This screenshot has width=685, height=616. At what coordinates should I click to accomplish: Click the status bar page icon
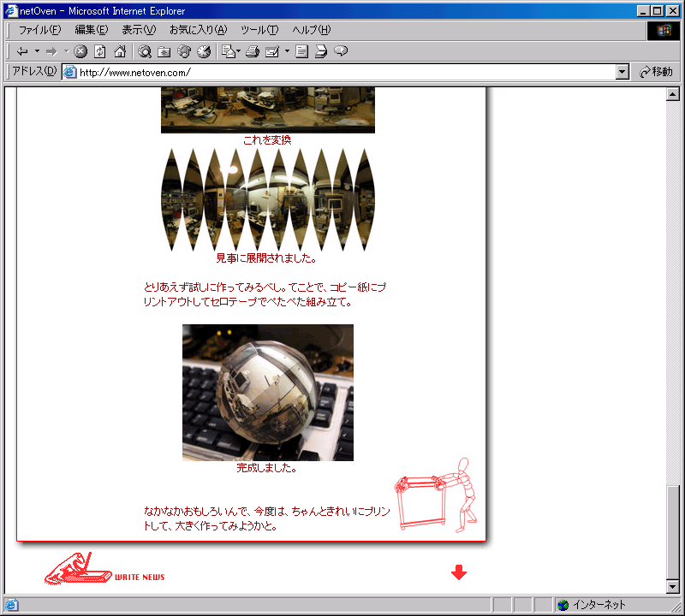tap(11, 605)
